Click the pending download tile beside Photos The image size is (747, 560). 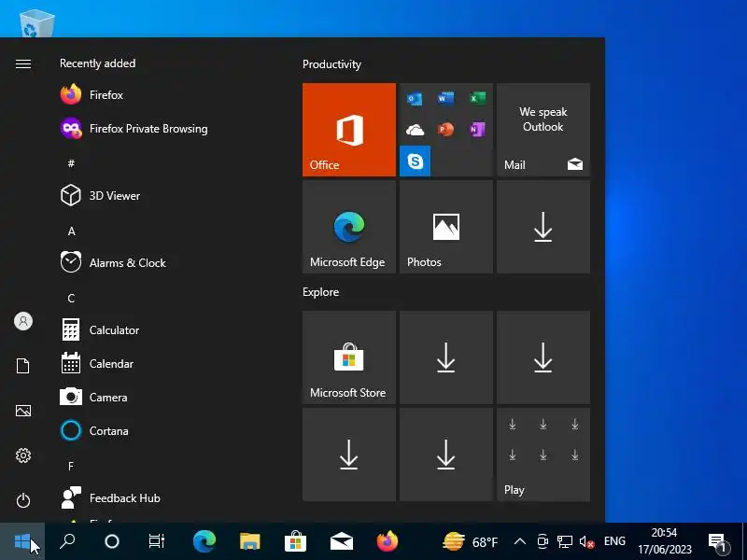coord(543,227)
